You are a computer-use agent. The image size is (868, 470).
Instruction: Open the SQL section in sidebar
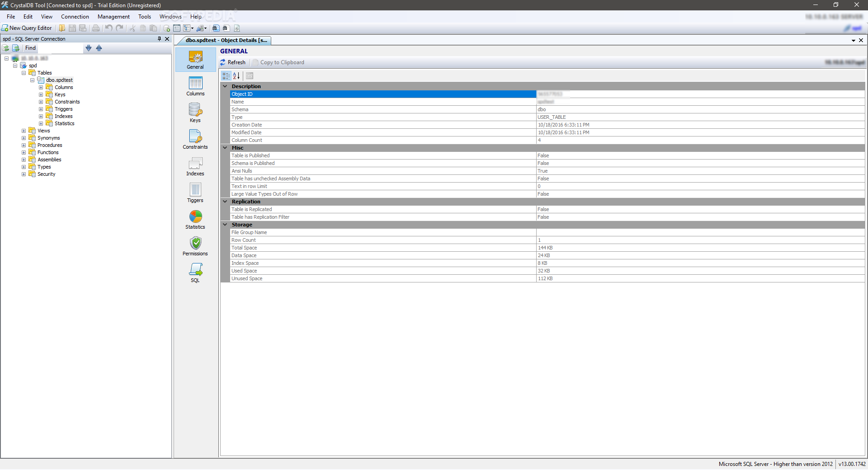pyautogui.click(x=195, y=273)
